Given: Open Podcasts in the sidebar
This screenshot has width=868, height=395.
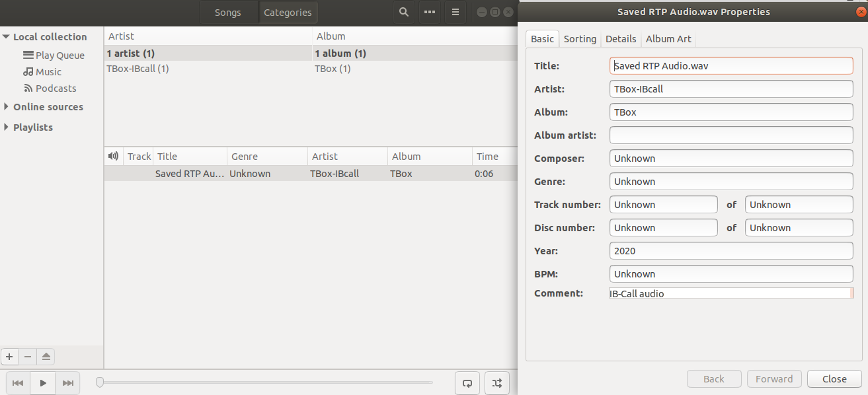Looking at the screenshot, I should click(x=50, y=89).
